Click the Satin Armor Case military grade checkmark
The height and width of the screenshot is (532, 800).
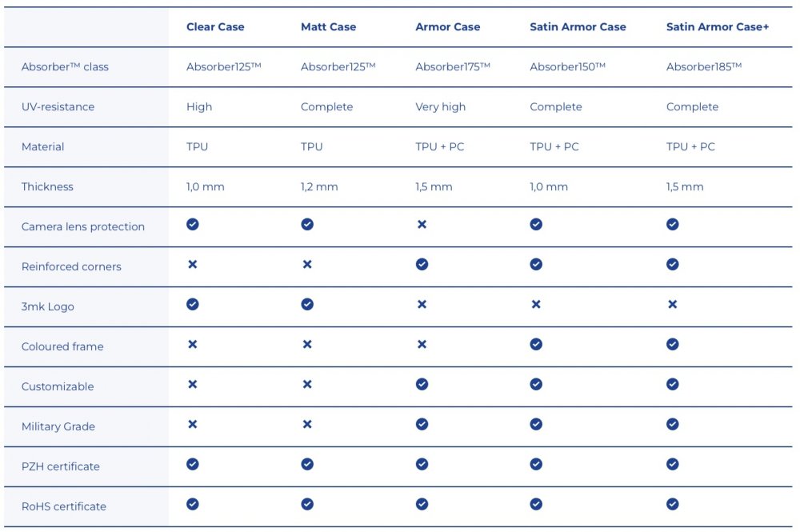(x=536, y=424)
